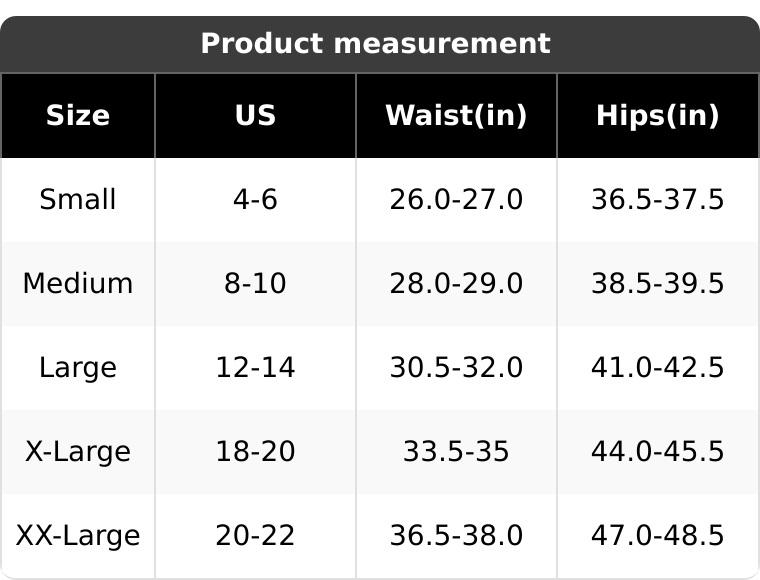Click the US 4-6 cell
The image size is (760, 580).
point(255,200)
